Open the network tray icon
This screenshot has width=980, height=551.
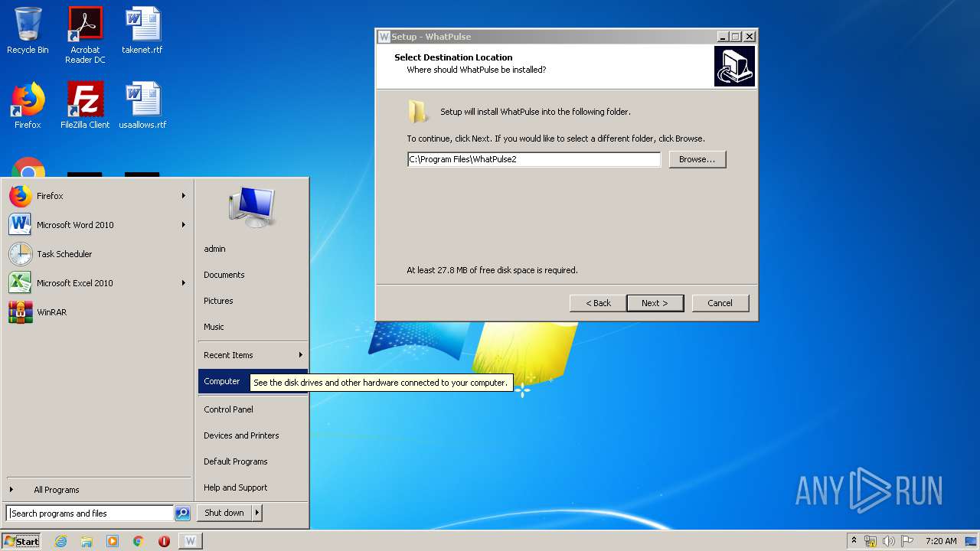coord(871,541)
